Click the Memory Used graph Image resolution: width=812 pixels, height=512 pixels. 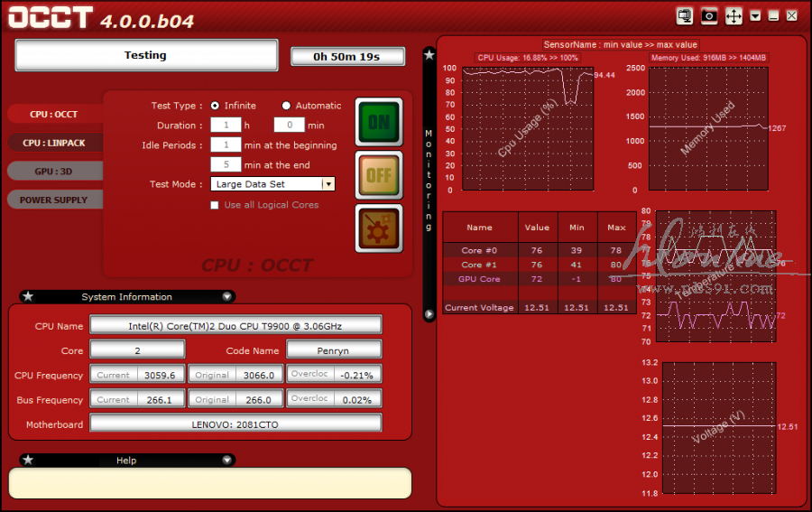click(x=708, y=128)
